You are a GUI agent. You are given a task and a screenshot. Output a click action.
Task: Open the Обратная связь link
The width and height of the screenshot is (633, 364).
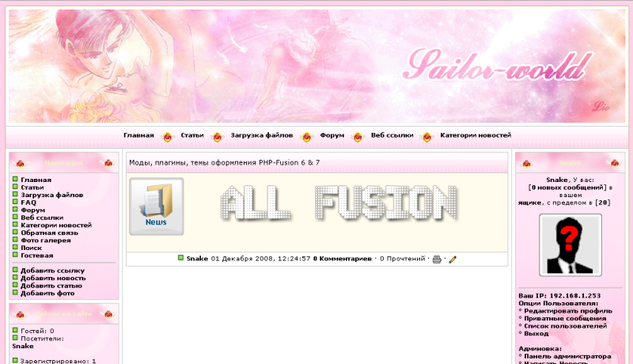click(x=49, y=233)
